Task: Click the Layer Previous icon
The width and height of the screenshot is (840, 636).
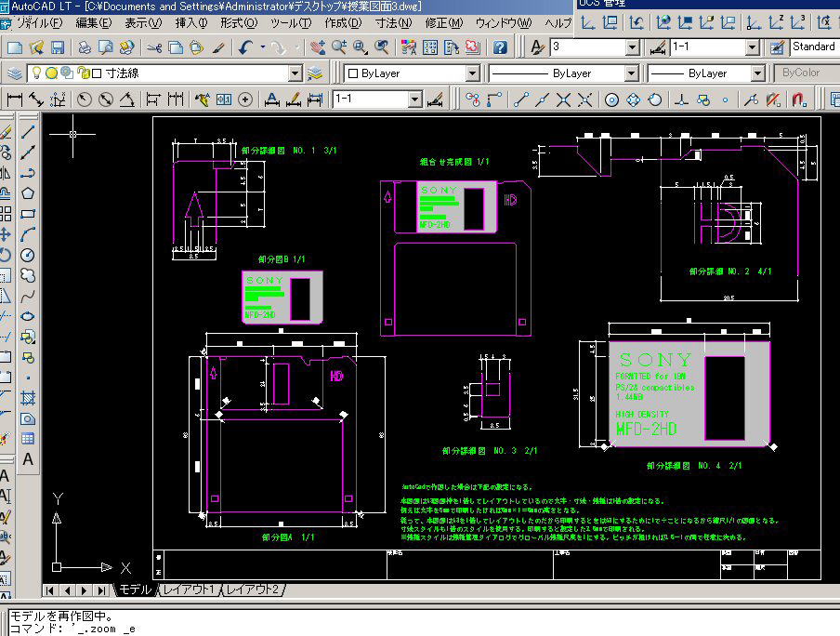Action: point(315,73)
